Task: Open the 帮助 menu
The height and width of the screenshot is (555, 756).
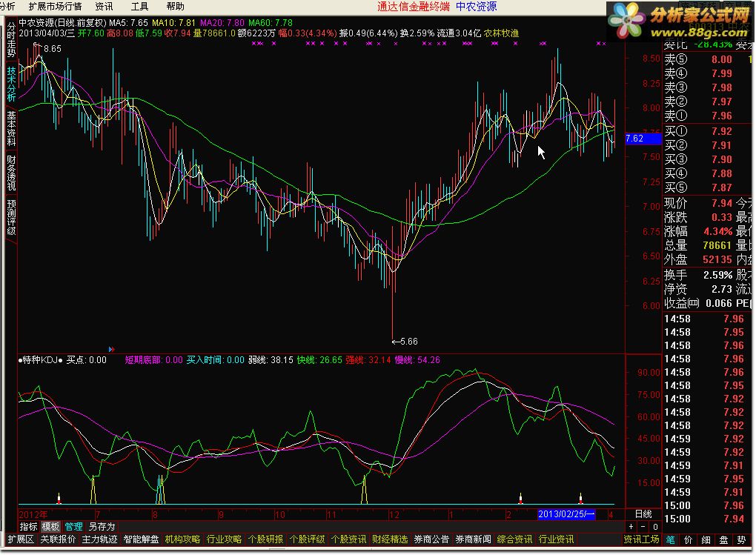Action: (x=175, y=6)
